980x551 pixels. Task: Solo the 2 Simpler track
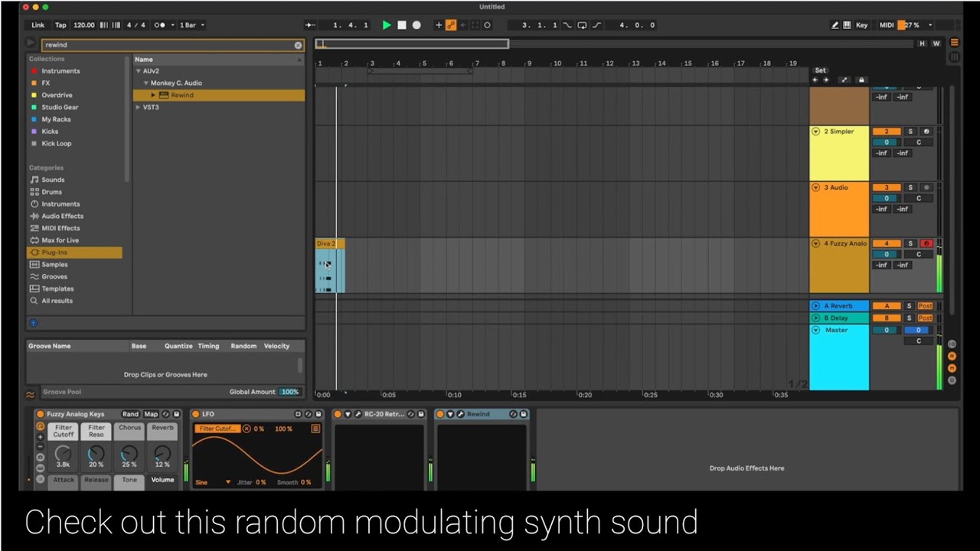tap(910, 132)
